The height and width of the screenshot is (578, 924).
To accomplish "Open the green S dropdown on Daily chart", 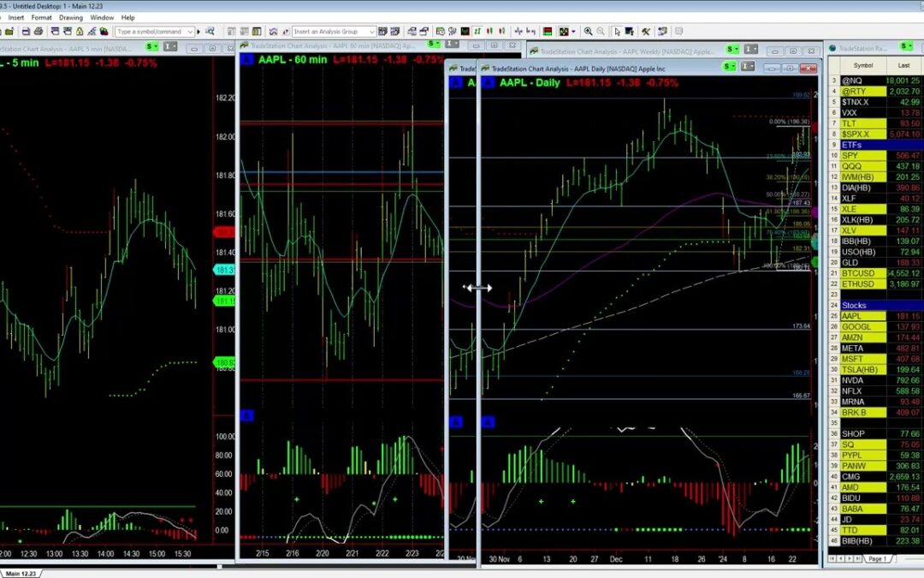I will click(730, 67).
